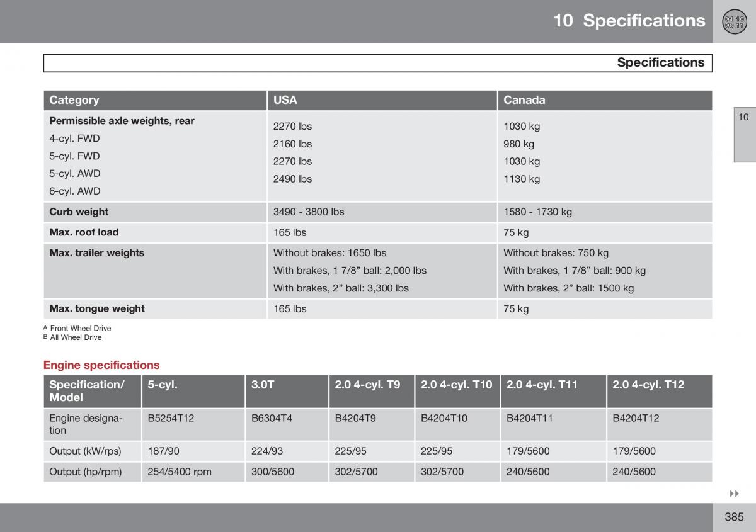Image resolution: width=756 pixels, height=532 pixels.
Task: Select 'Without brakes: 1650 lbs'
Action: [x=329, y=253]
